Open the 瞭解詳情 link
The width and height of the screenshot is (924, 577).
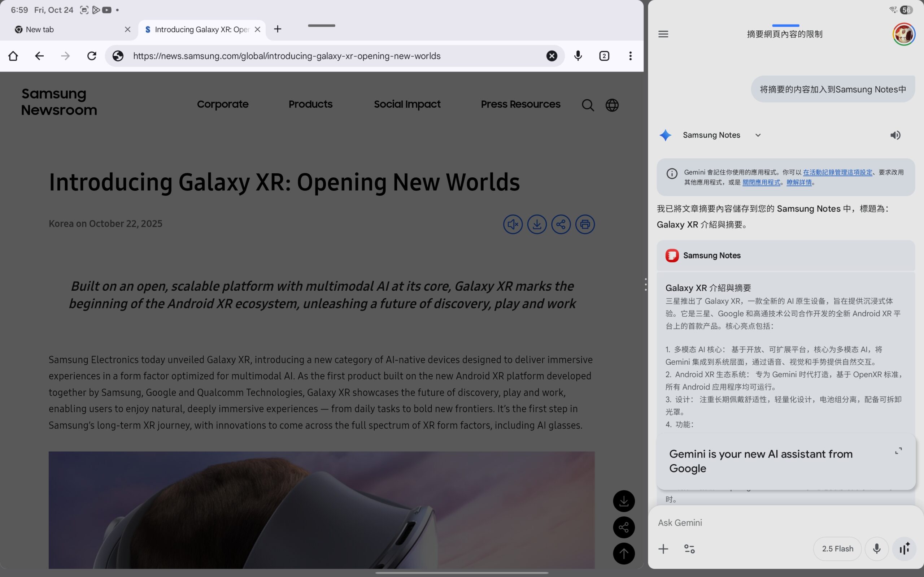click(799, 182)
